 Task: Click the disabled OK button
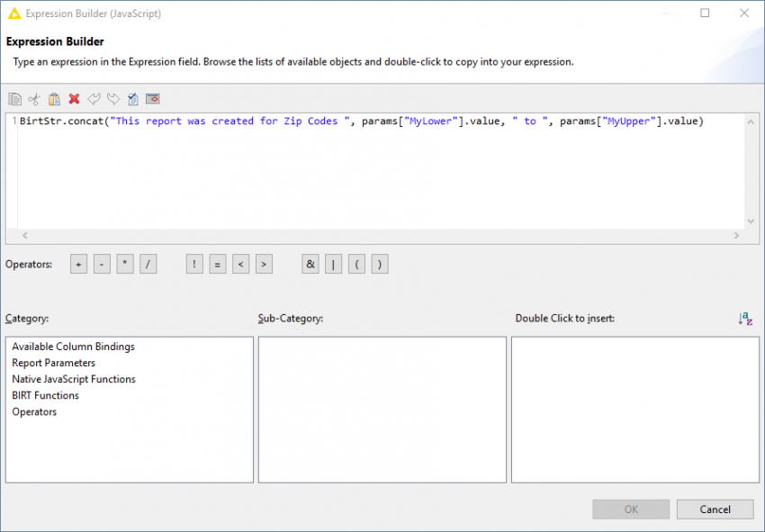click(x=631, y=509)
